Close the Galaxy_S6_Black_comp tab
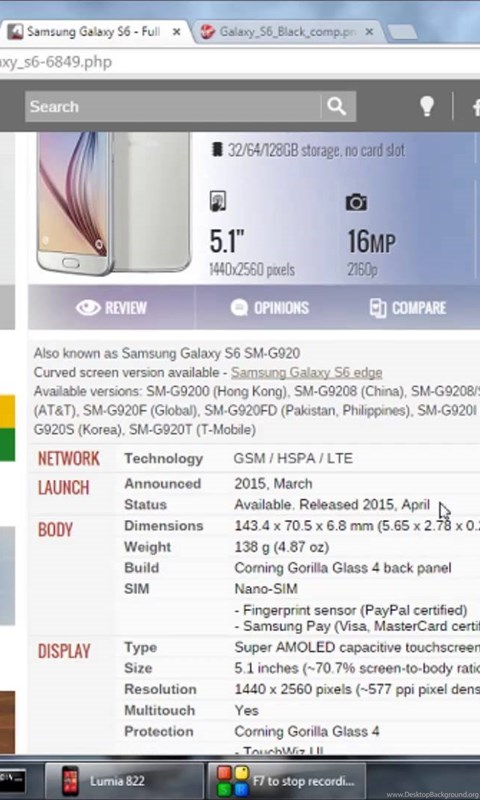This screenshot has width=480, height=800. click(x=369, y=32)
